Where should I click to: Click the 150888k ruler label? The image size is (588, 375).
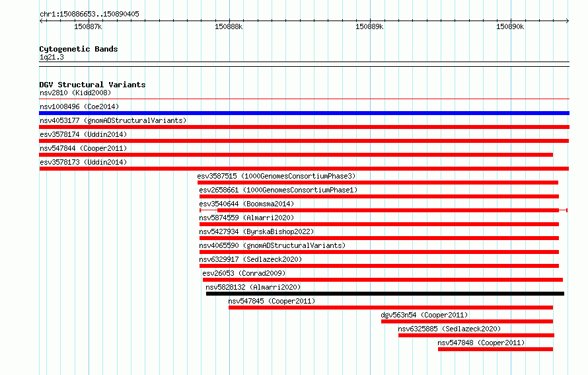pyautogui.click(x=229, y=26)
